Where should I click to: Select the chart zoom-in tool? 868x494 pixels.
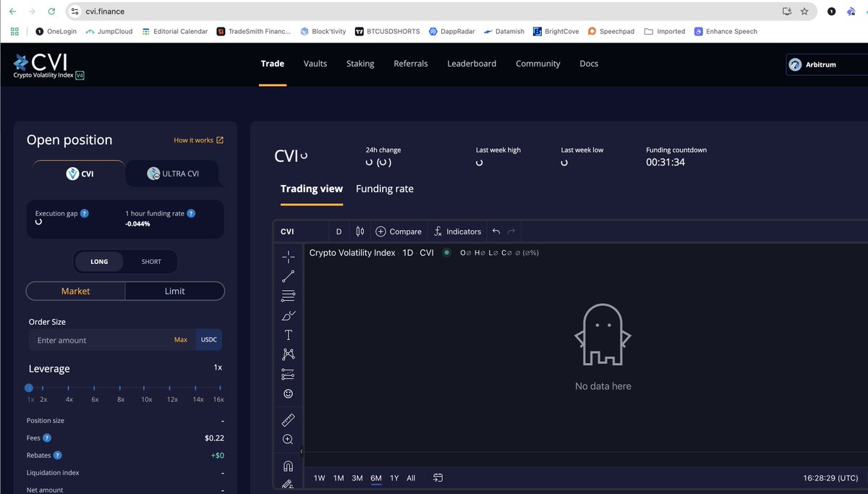click(x=288, y=440)
